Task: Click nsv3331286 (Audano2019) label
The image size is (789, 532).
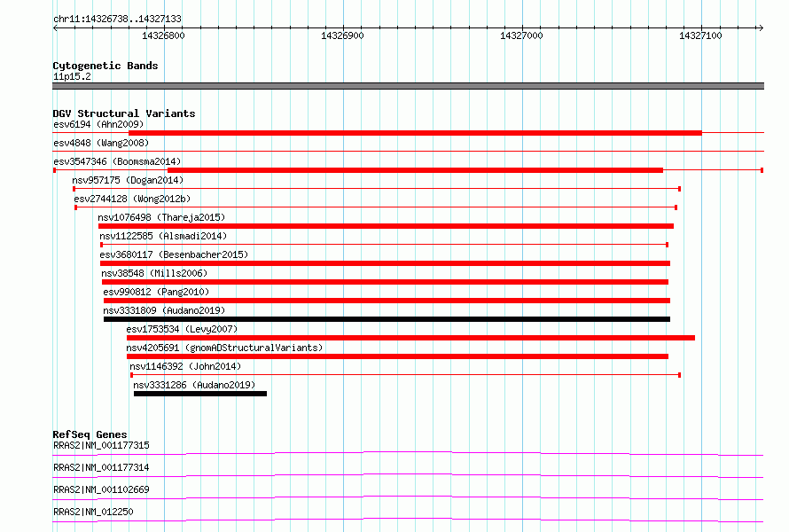Action: tap(194, 385)
